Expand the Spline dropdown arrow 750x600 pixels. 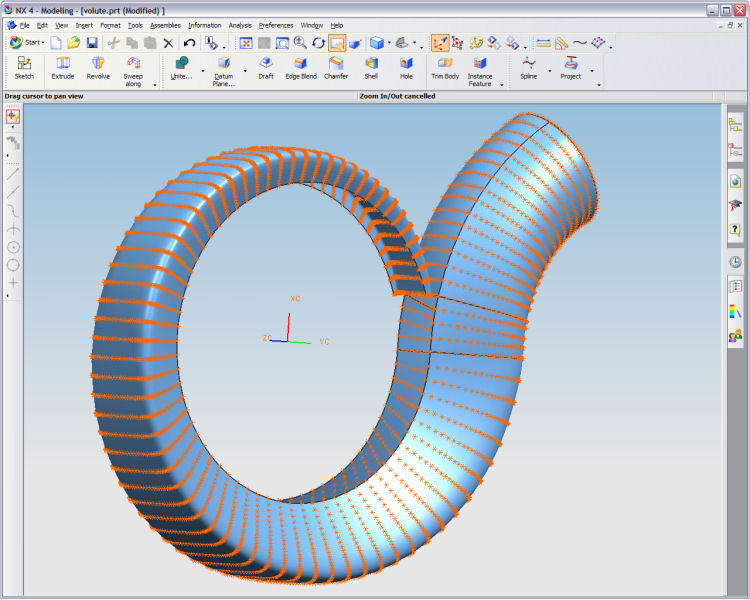[550, 71]
